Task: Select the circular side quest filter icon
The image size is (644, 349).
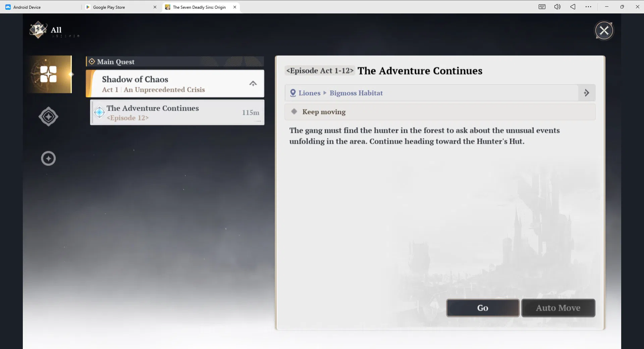Action: [x=48, y=158]
